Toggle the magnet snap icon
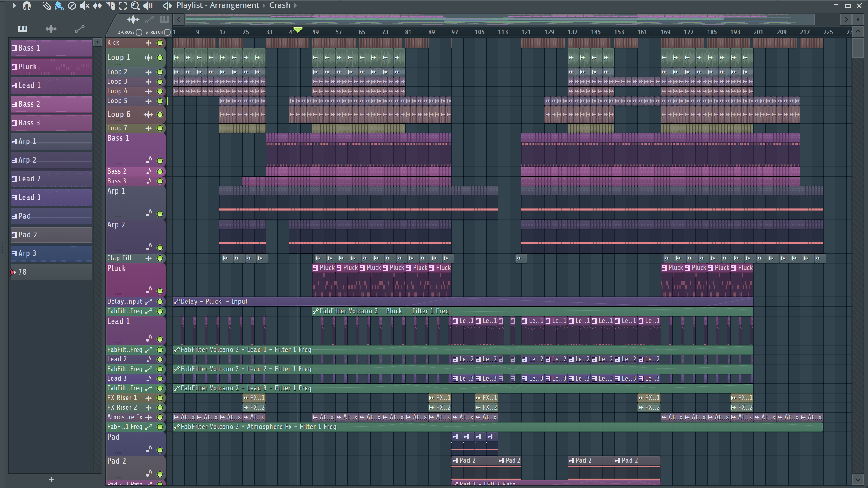 [27, 6]
